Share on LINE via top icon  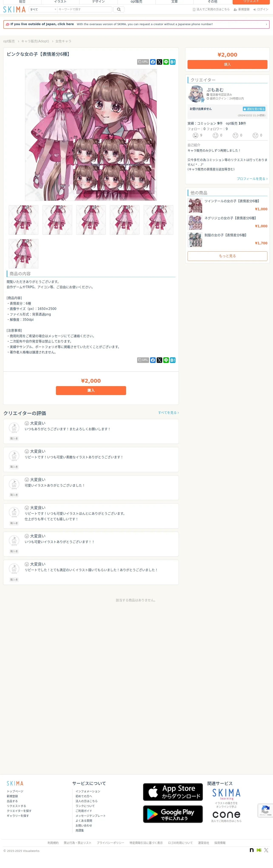166,62
